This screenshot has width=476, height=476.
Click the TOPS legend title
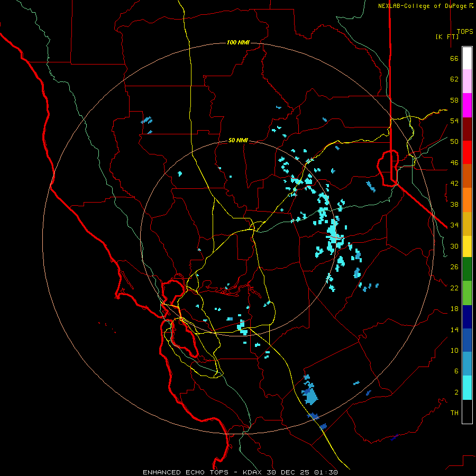tap(465, 31)
